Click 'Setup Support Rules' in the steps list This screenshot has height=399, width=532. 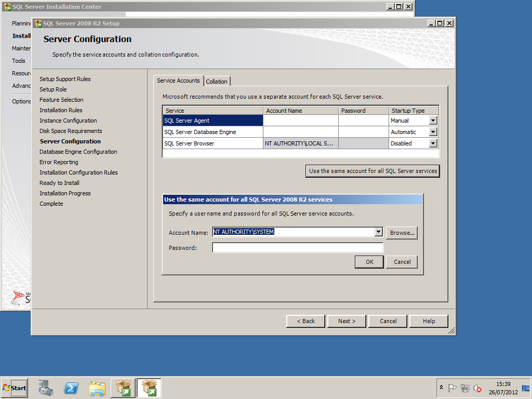[x=65, y=79]
